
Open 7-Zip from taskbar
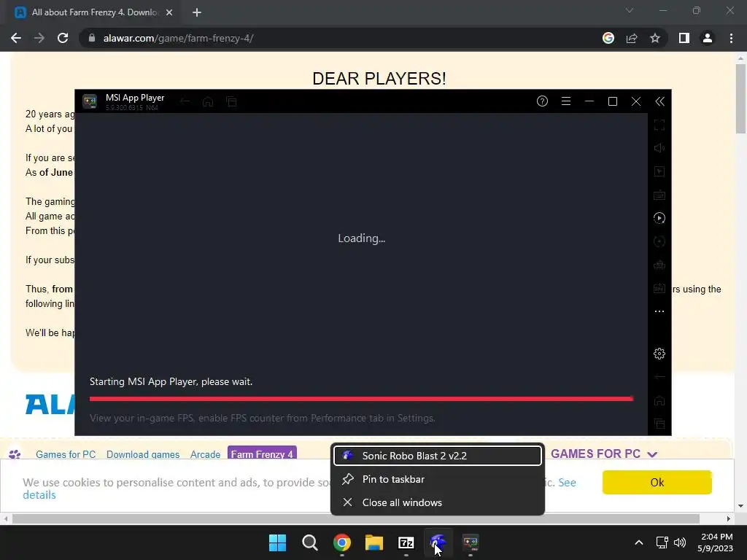[x=406, y=542]
